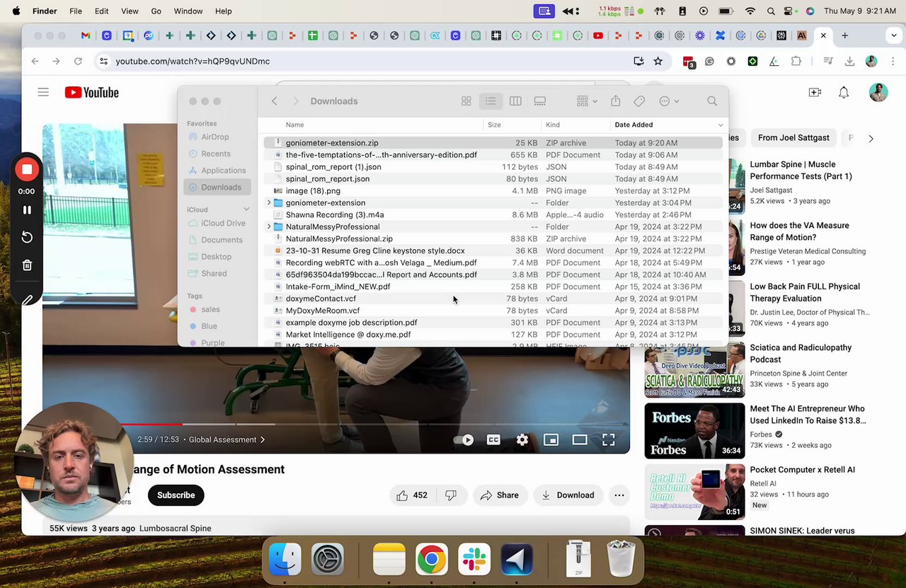
Task: Click the red stop recording button
Action: pos(27,170)
